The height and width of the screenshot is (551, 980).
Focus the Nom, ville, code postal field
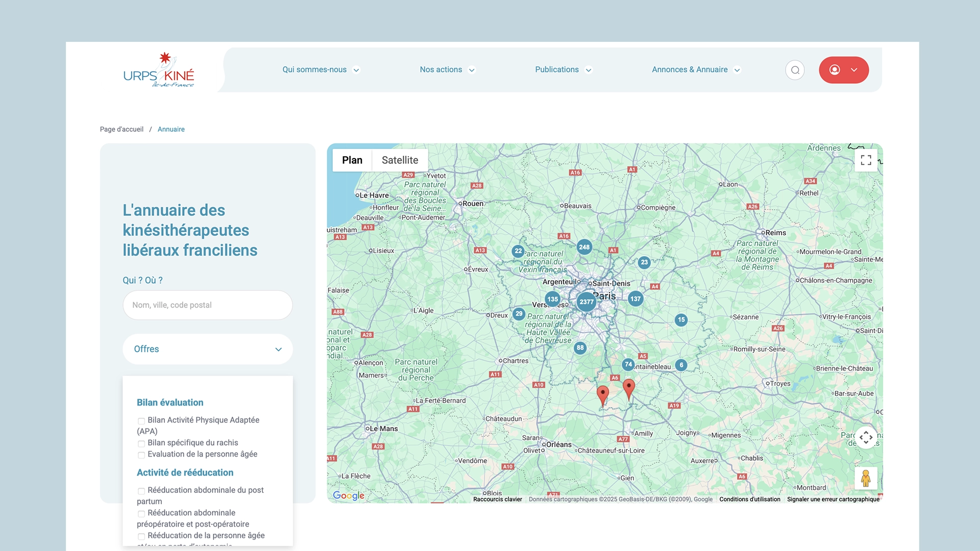[x=207, y=305]
